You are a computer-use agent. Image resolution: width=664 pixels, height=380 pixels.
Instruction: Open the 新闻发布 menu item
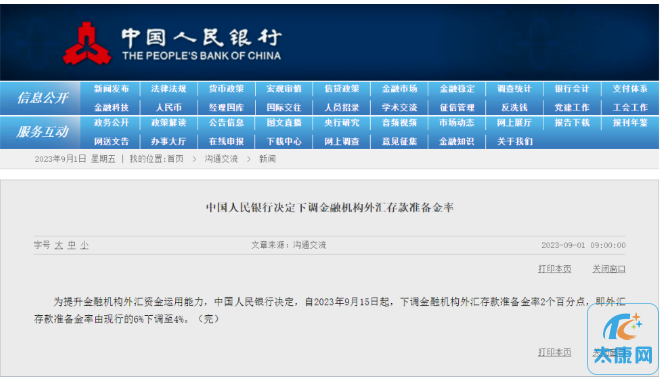coord(111,89)
